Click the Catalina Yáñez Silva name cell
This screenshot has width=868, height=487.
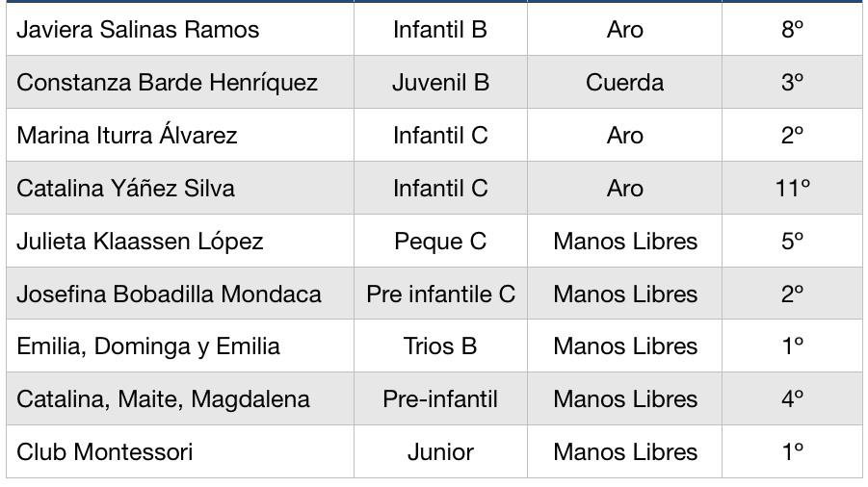pos(180,188)
